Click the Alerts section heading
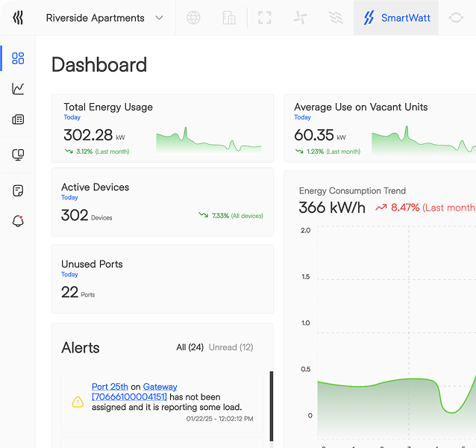 click(81, 347)
